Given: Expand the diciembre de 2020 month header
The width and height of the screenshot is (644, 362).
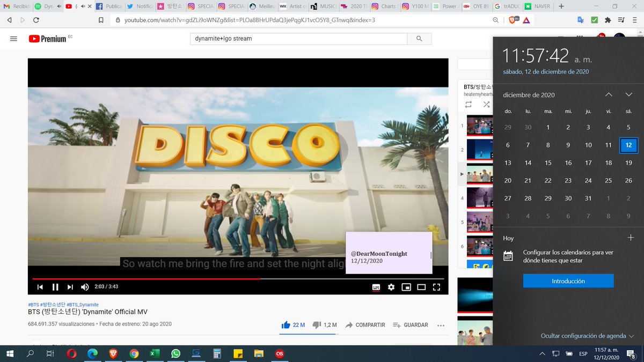Looking at the screenshot, I should point(529,95).
